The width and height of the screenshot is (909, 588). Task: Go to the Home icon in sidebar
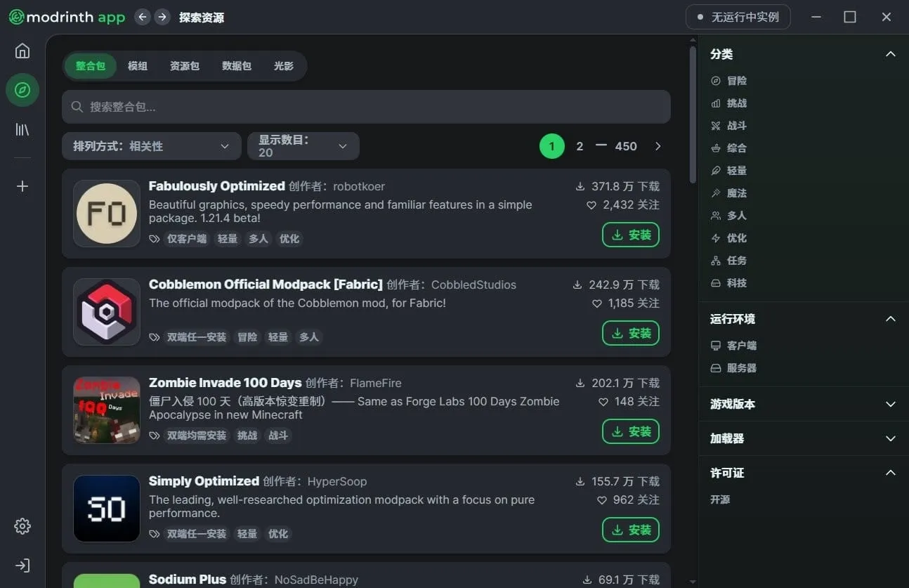(x=22, y=51)
